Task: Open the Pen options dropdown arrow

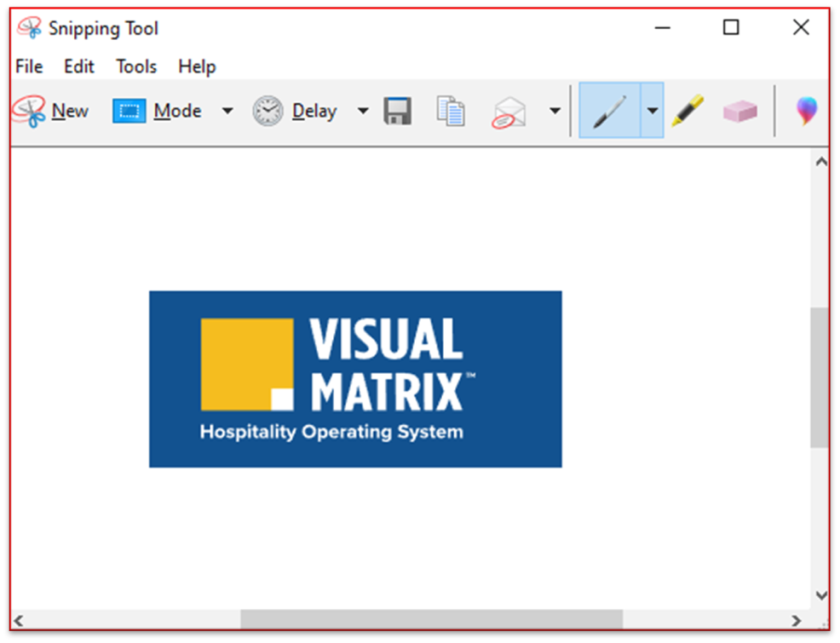Action: 653,111
